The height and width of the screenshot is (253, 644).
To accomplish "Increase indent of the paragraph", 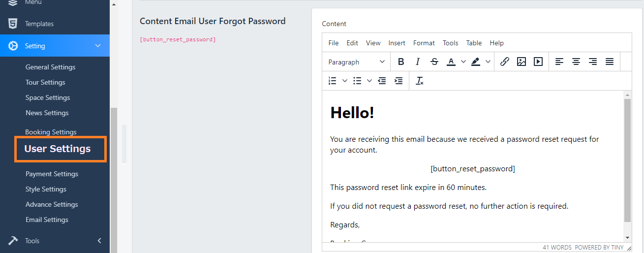I will coord(399,81).
